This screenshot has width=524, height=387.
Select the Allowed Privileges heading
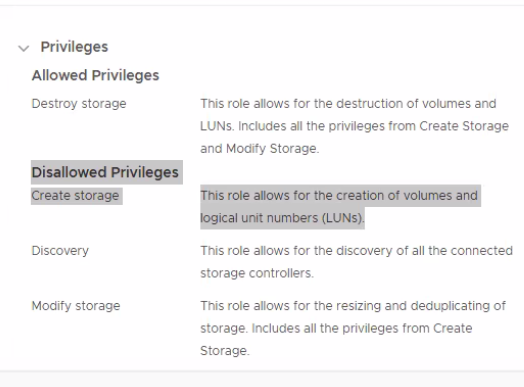click(95, 75)
